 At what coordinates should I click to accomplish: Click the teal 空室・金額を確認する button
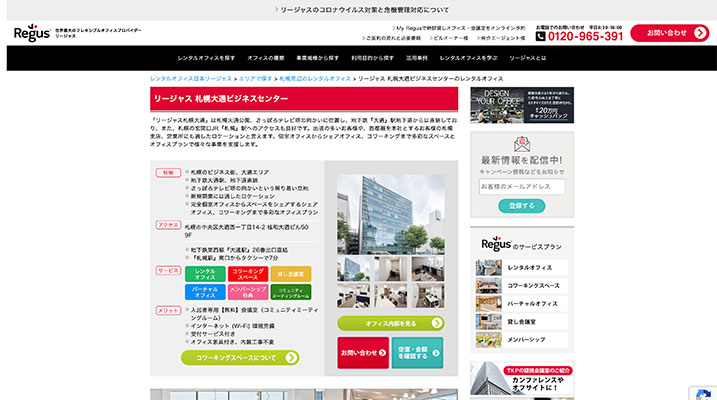(x=417, y=353)
